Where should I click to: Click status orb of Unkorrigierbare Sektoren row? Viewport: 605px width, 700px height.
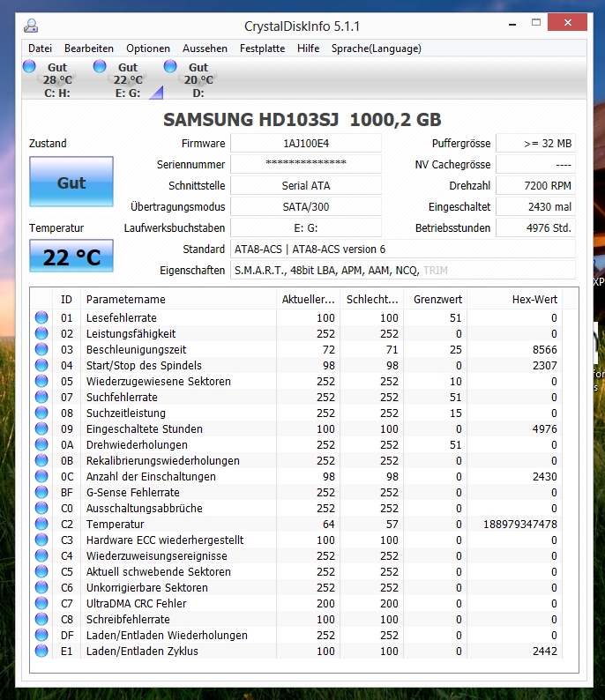point(41,587)
